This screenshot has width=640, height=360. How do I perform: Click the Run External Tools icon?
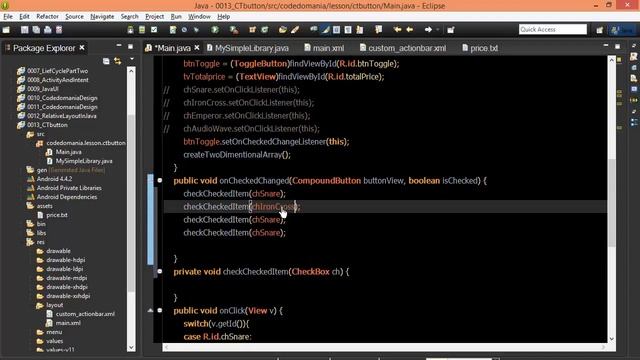tap(233, 30)
